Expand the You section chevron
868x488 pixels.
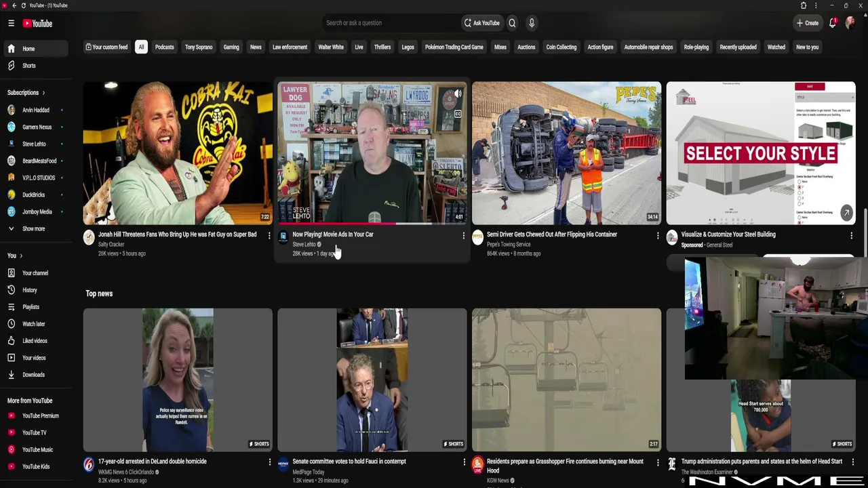tap(21, 256)
